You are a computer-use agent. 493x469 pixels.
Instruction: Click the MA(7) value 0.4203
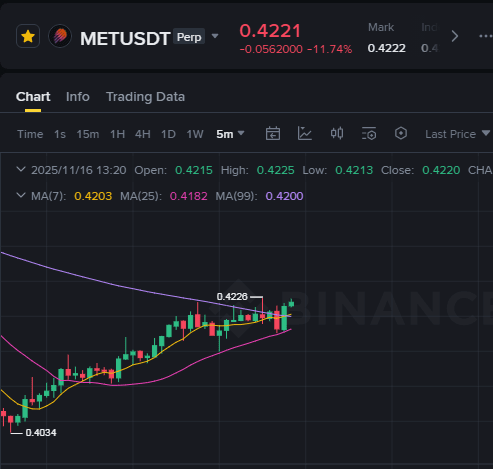pos(93,196)
